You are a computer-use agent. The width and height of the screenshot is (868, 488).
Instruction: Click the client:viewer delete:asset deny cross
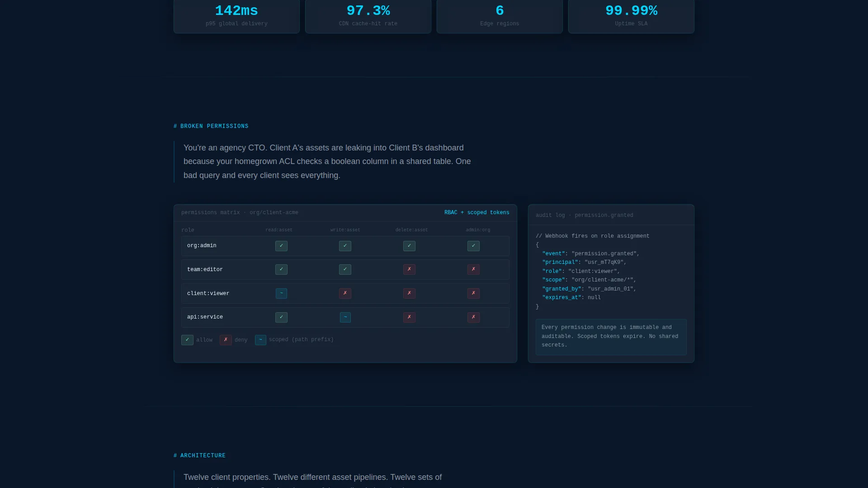coord(409,293)
